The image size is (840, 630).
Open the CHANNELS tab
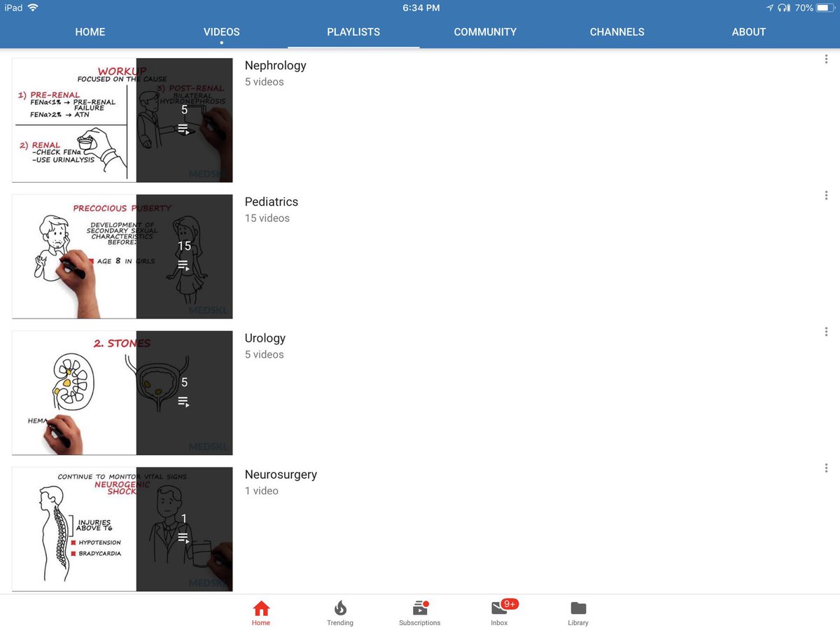617,32
